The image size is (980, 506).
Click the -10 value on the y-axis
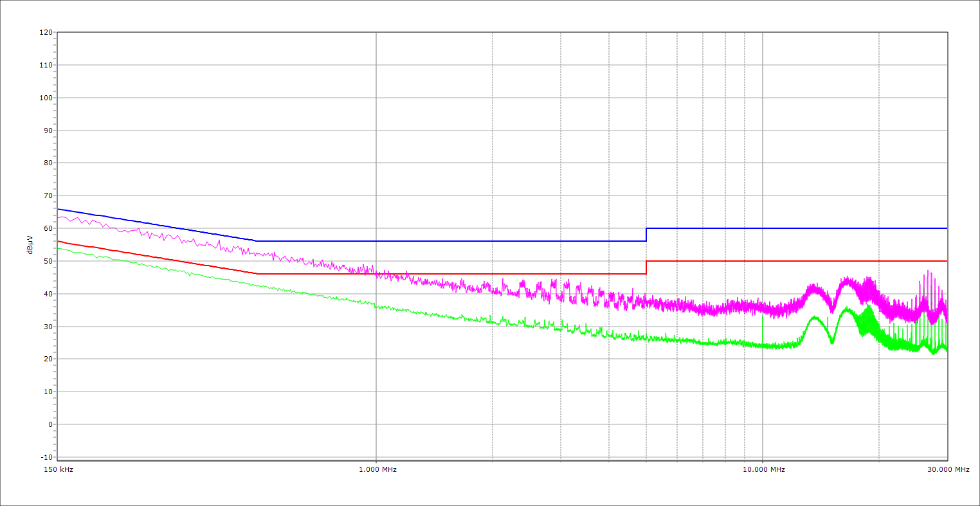point(46,457)
